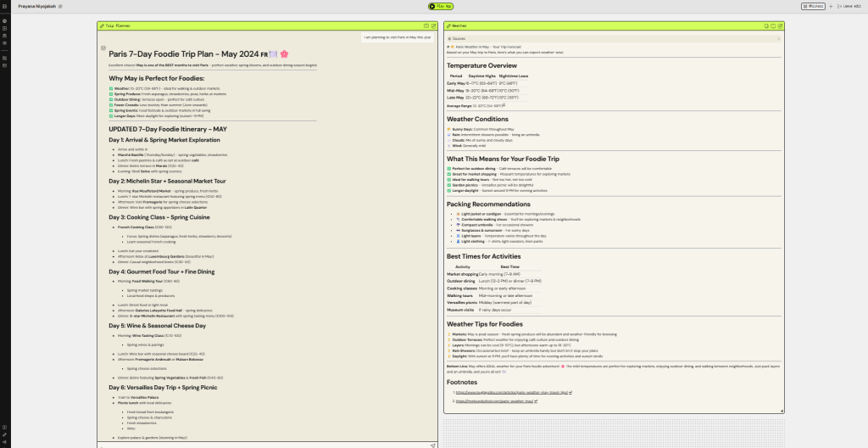Open the Weather widget's edit icon
The height and width of the screenshot is (448, 868).
point(780,26)
